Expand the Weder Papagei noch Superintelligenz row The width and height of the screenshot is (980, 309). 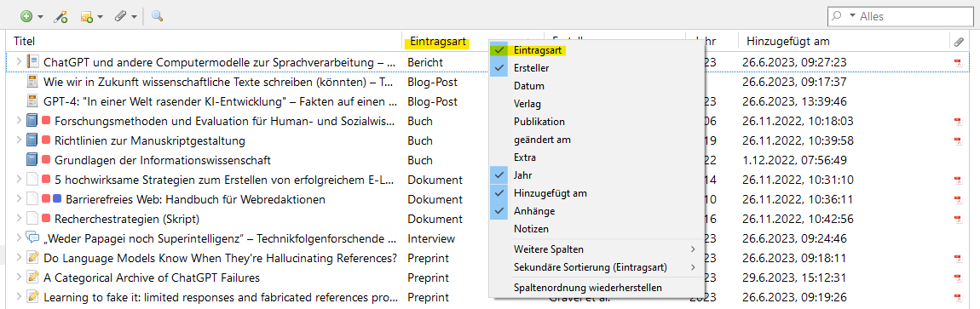pos(18,237)
